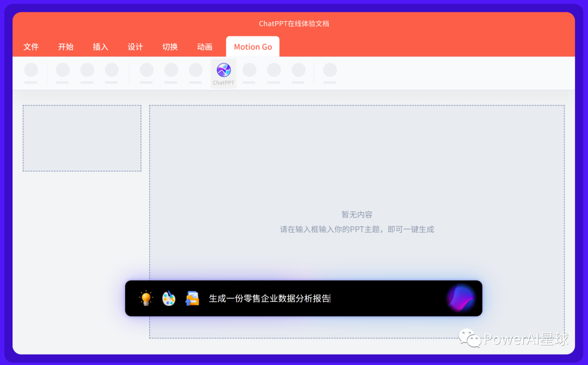
Task: Click the ChatPPT在线体验文档 title text
Action: click(x=293, y=23)
